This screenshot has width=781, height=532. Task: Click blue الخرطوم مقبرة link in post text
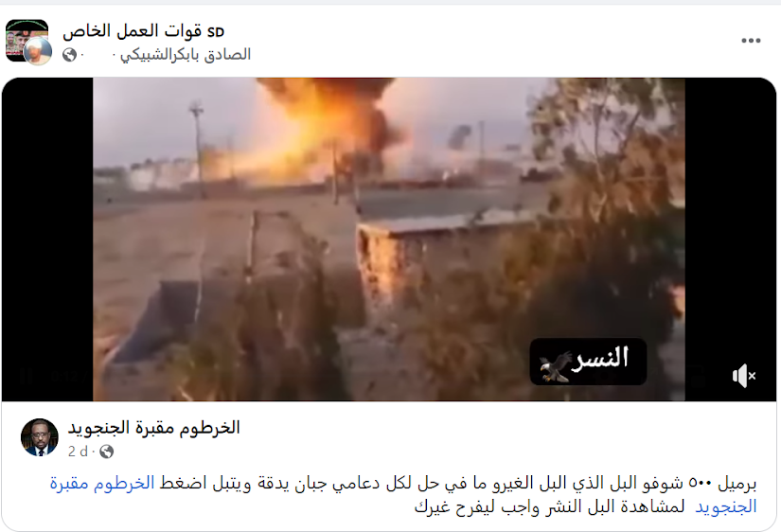102,483
